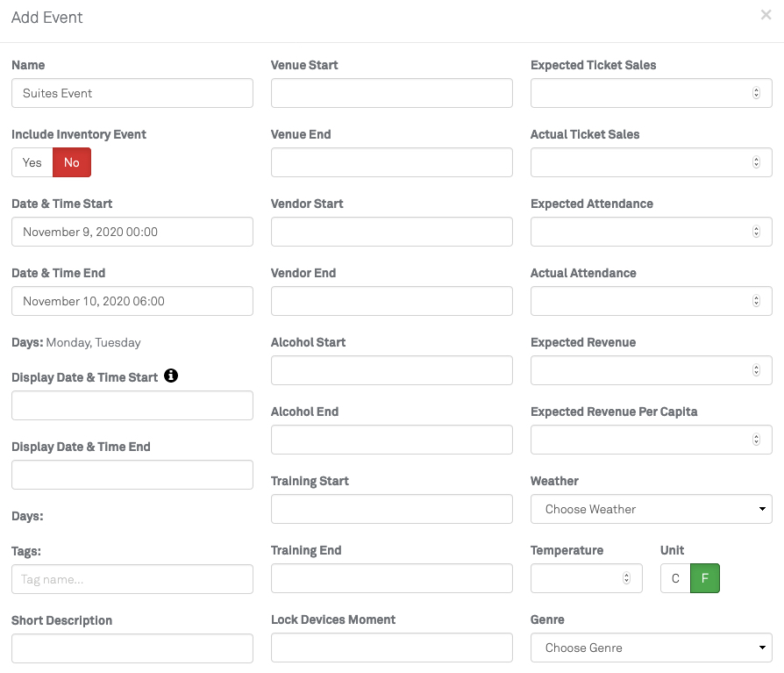Select Fahrenheit as temperature unit
This screenshot has width=784, height=673.
[705, 578]
